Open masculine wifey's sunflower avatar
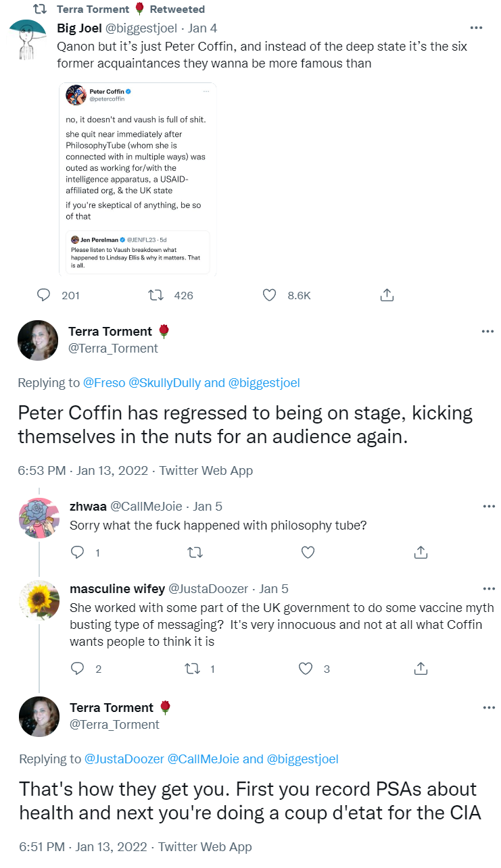501x868 pixels. pos(39,601)
